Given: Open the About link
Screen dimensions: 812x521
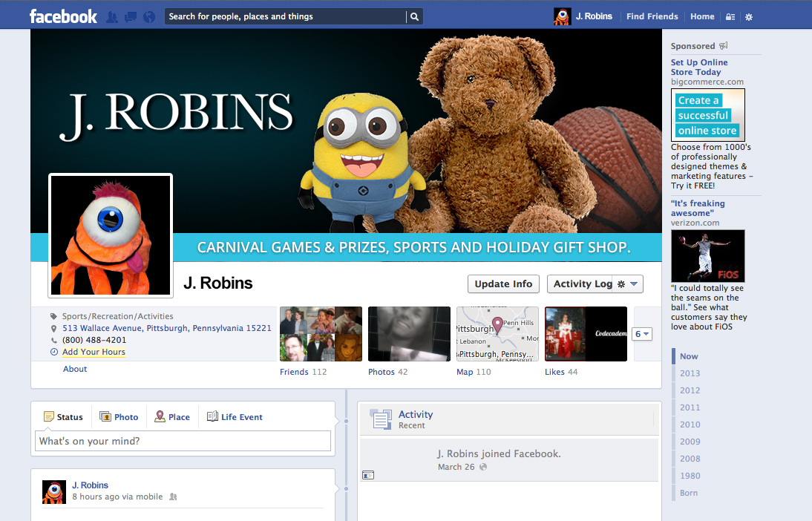Looking at the screenshot, I should (75, 369).
